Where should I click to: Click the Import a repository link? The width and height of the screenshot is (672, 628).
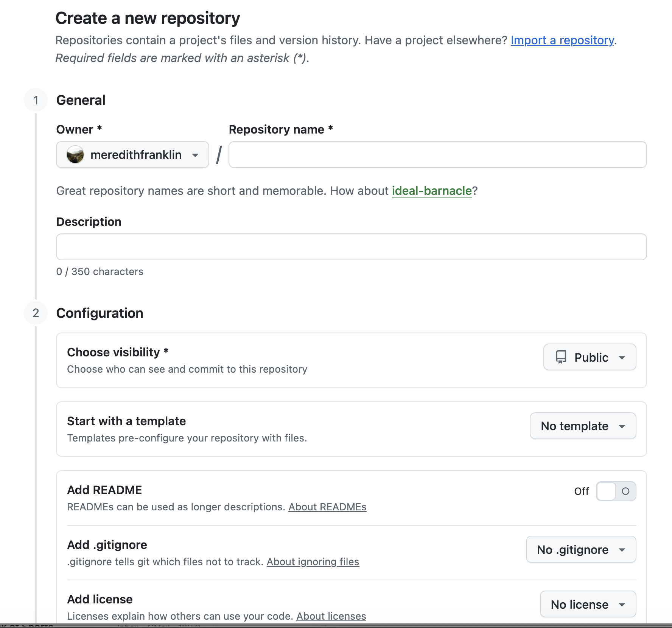pos(562,40)
